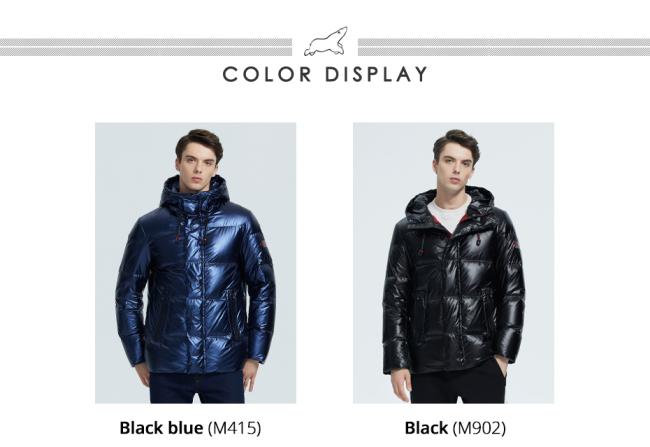Click the M902 model code
650x447 pixels.
tap(479, 428)
